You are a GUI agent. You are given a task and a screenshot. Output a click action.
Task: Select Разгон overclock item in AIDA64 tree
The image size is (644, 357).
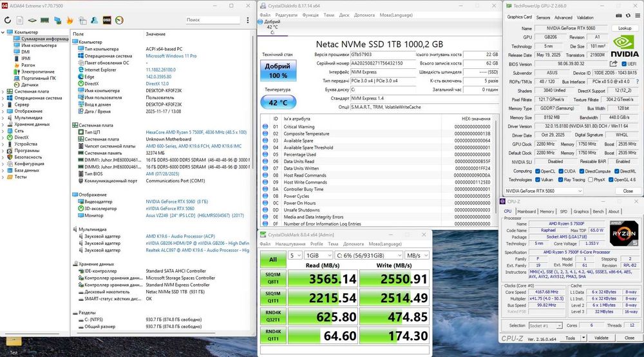point(28,65)
